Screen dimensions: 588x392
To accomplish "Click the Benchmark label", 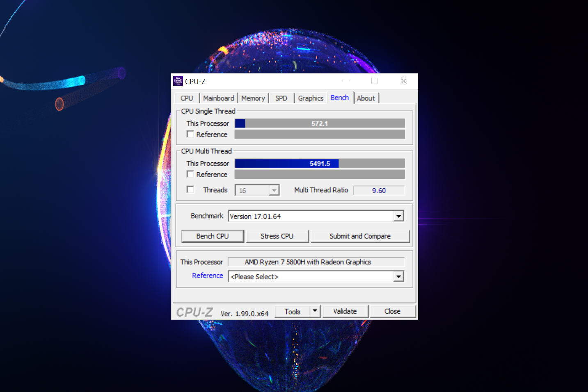I will [207, 216].
